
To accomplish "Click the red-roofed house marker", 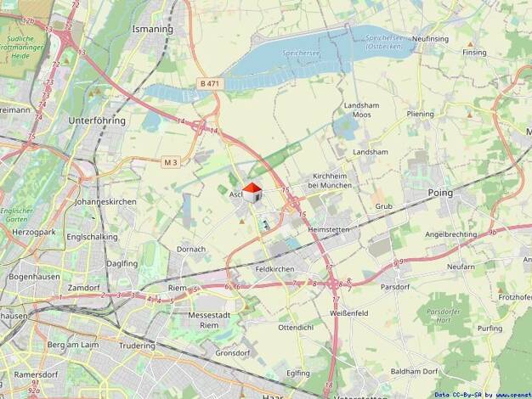I will click(252, 193).
